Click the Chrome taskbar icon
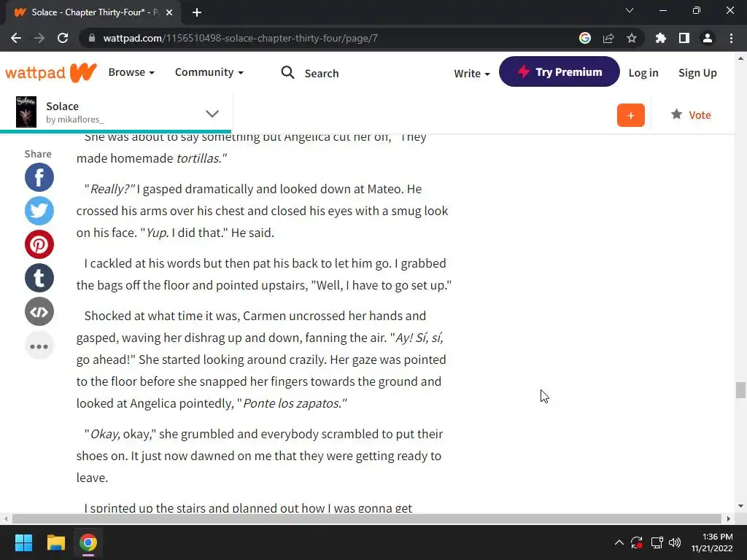This screenshot has width=747, height=560. pos(88,542)
